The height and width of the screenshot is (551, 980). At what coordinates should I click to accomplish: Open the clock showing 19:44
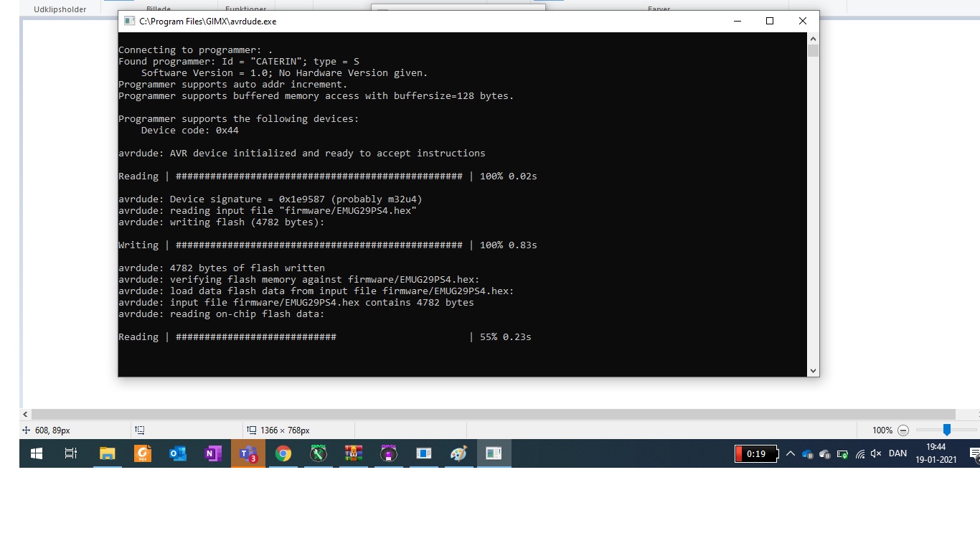936,453
